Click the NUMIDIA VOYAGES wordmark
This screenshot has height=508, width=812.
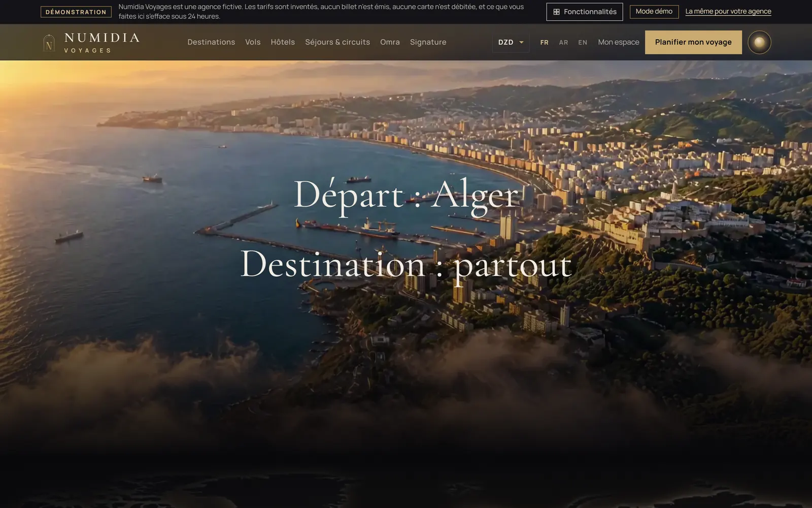[x=101, y=43]
